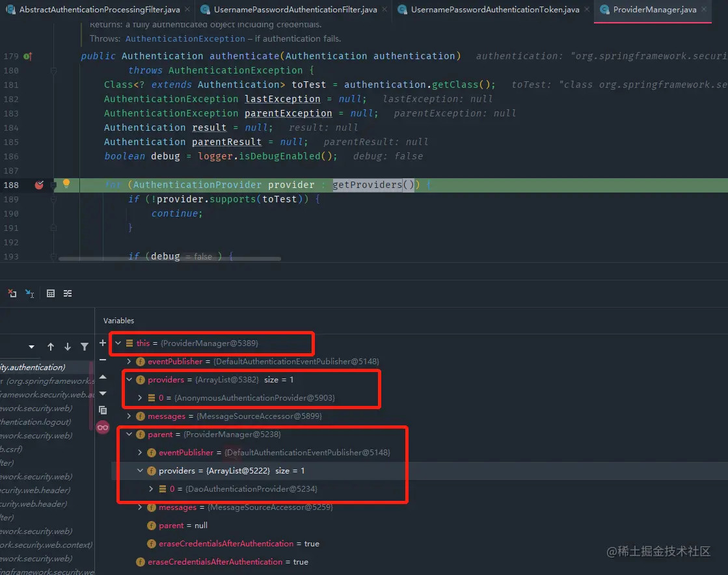Click the frames panel vertical scrollbar

91,395
